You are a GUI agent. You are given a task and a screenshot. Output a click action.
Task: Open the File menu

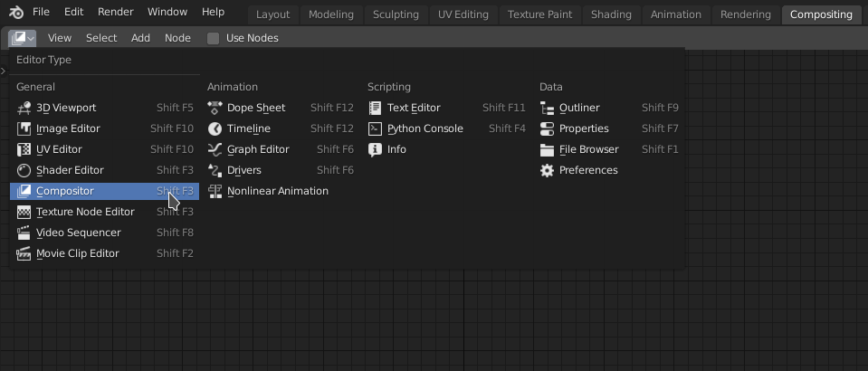(41, 12)
